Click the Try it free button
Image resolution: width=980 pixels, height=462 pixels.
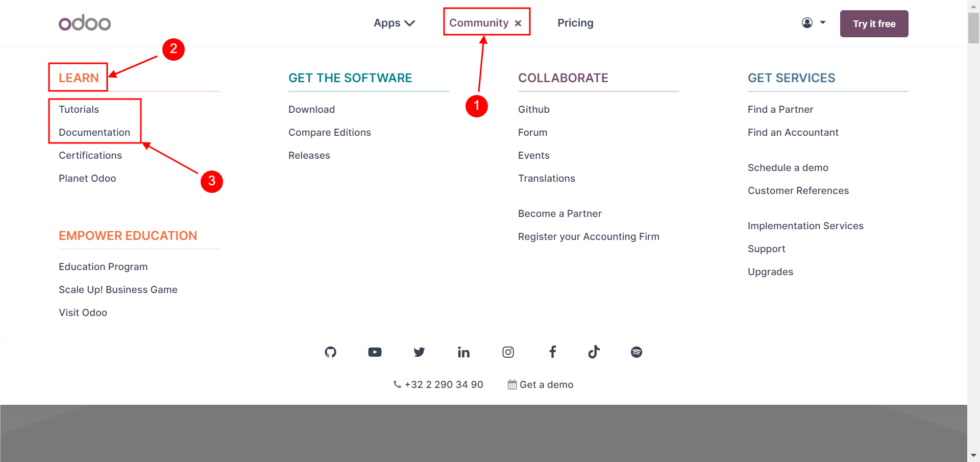point(874,23)
